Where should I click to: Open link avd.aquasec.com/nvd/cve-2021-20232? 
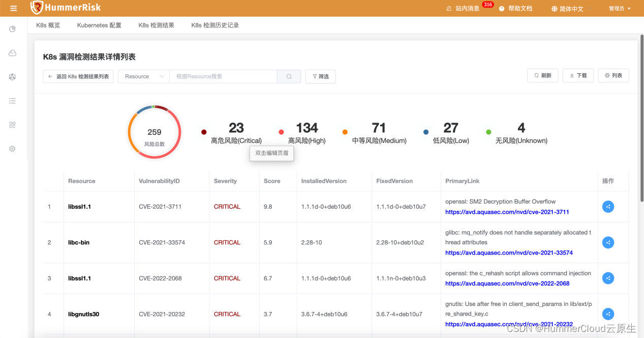point(509,324)
